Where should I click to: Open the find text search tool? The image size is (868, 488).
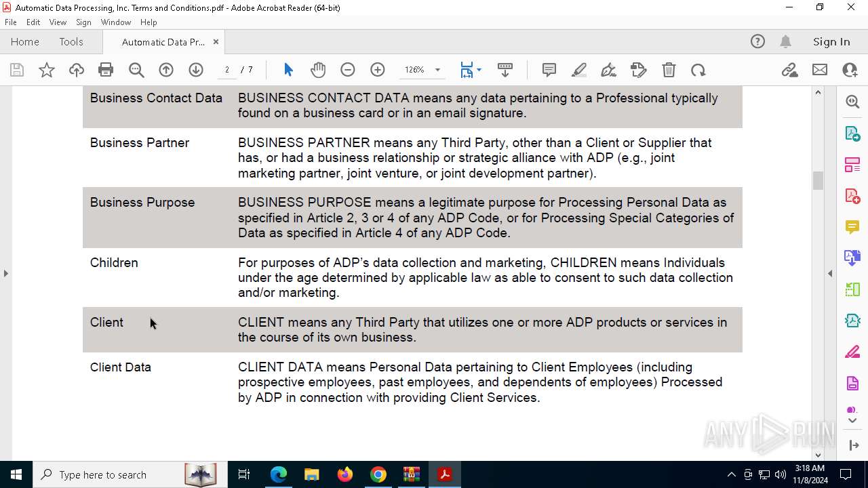[136, 70]
